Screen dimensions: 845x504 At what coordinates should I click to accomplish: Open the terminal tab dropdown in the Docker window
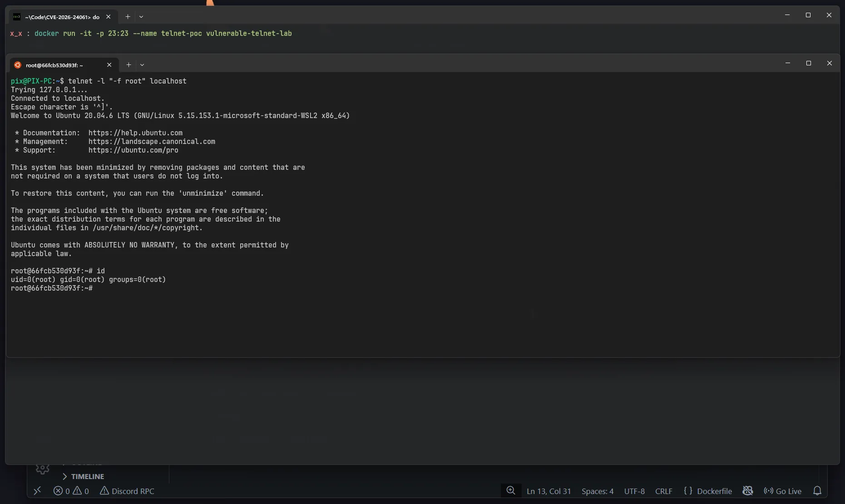[142, 65]
